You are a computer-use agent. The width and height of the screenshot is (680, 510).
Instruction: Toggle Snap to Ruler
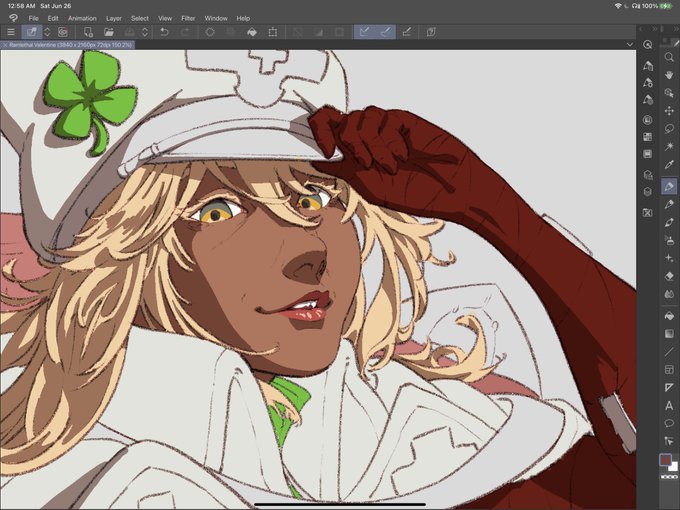[365, 32]
